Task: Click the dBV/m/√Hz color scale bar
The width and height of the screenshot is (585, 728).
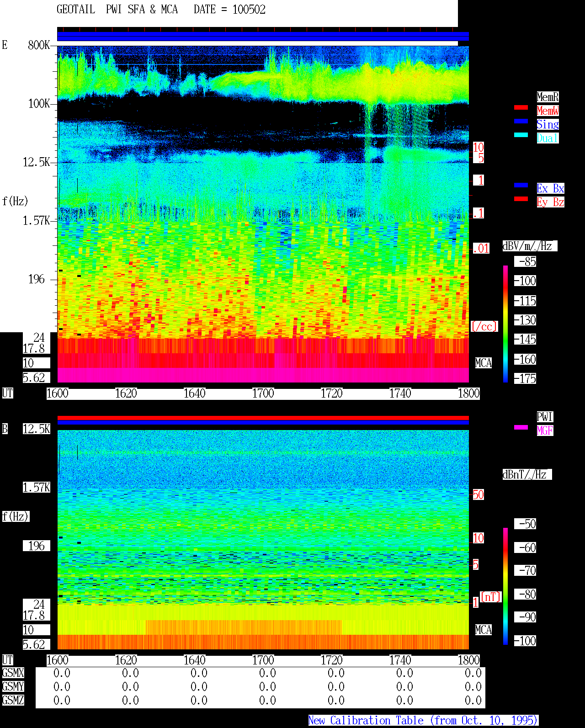Action: [x=505, y=324]
